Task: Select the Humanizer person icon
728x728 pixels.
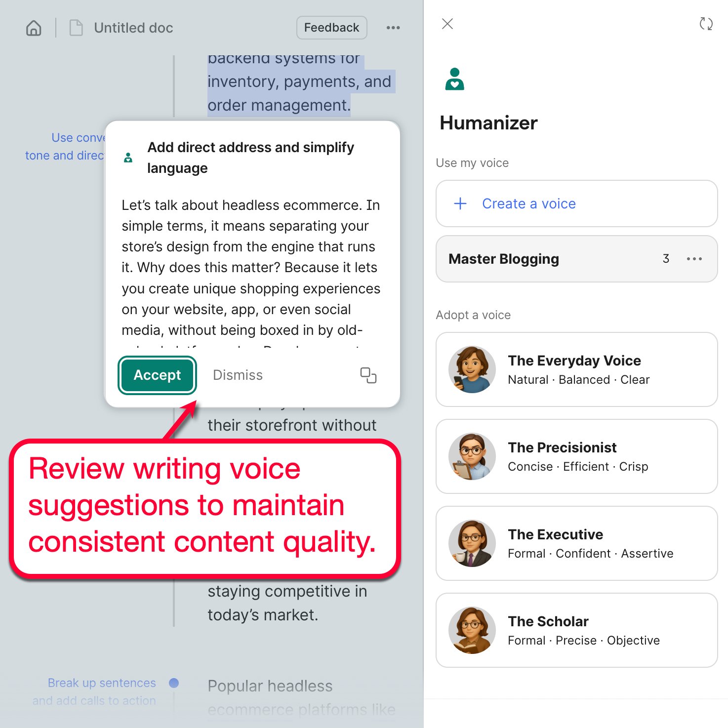Action: click(454, 79)
